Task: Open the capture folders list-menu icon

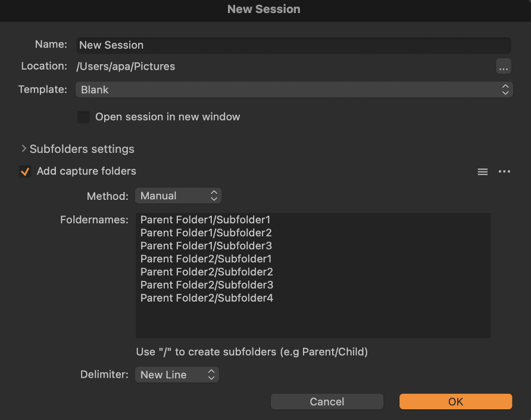Action: click(x=483, y=171)
